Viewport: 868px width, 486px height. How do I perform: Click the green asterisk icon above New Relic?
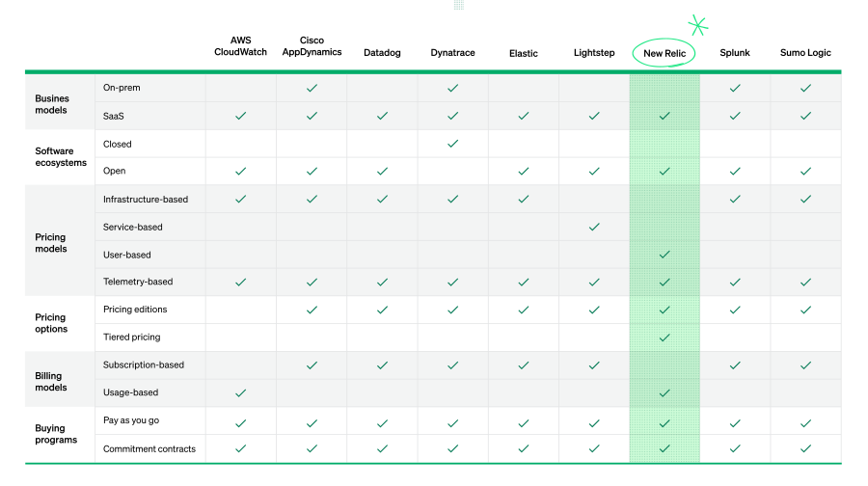coord(697,25)
